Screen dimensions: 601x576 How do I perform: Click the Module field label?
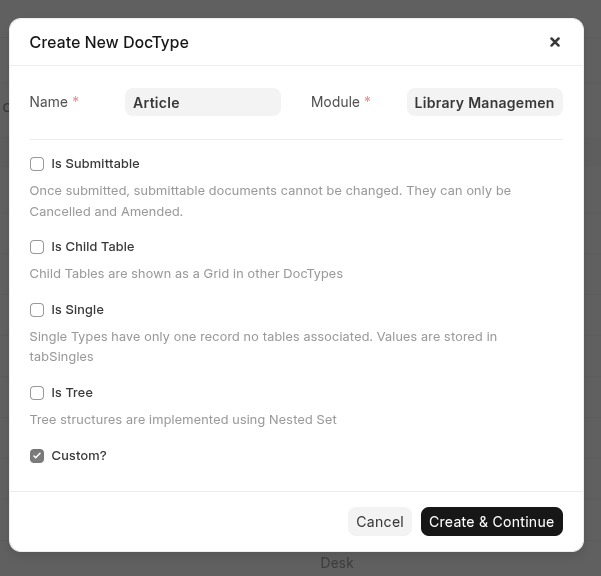tap(335, 102)
